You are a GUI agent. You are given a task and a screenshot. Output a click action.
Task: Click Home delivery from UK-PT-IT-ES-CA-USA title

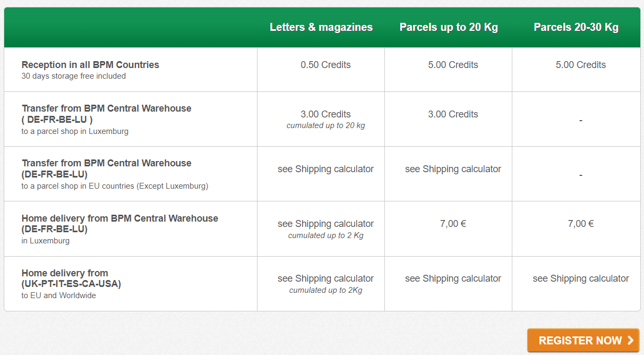click(x=71, y=278)
